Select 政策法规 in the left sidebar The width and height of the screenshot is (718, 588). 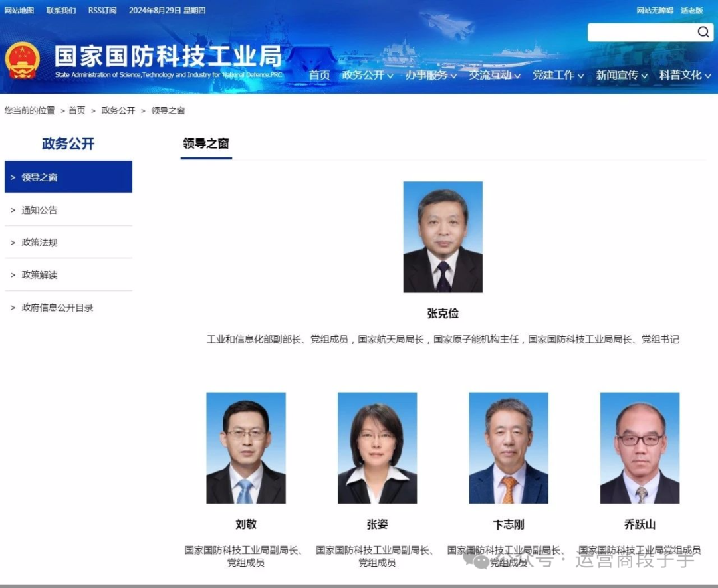pos(39,243)
